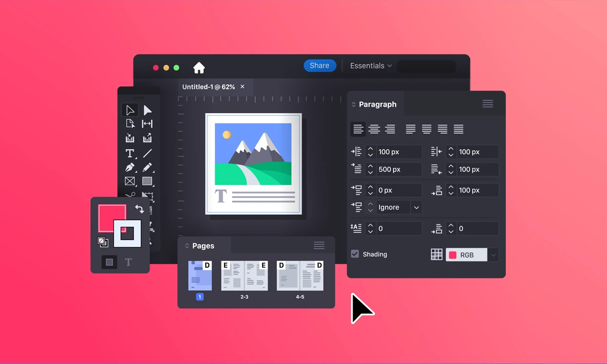Viewport: 607px width, 364px height.
Task: Choose the Pencil tool
Action: 147,167
